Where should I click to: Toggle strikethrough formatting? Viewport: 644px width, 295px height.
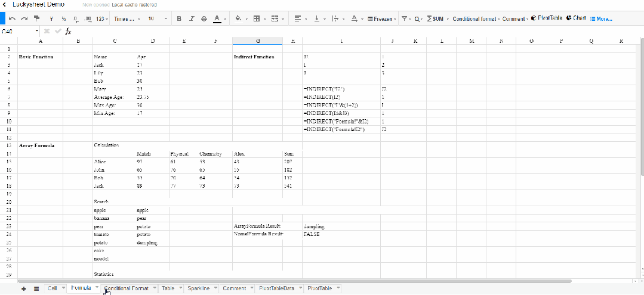204,19
